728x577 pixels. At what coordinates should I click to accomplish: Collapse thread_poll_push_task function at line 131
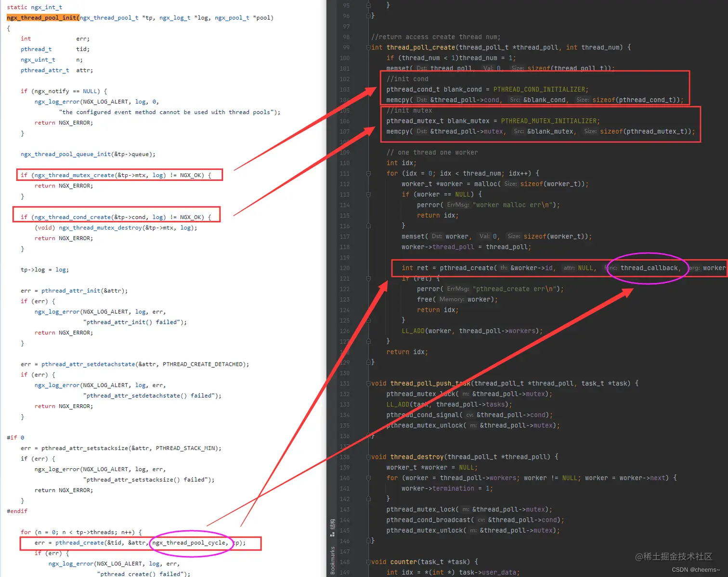[368, 384]
